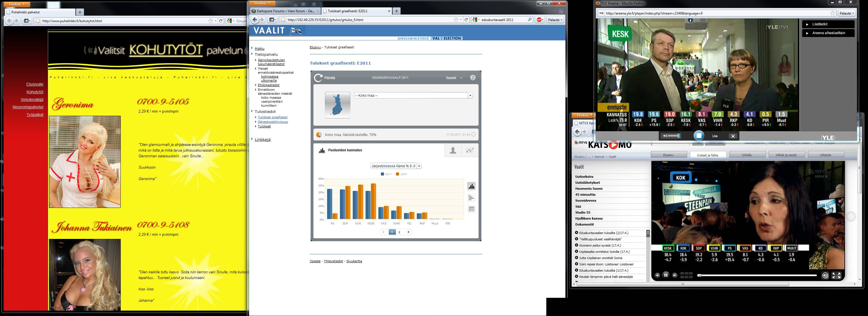Expand the Suomi language dropdown

(x=454, y=78)
